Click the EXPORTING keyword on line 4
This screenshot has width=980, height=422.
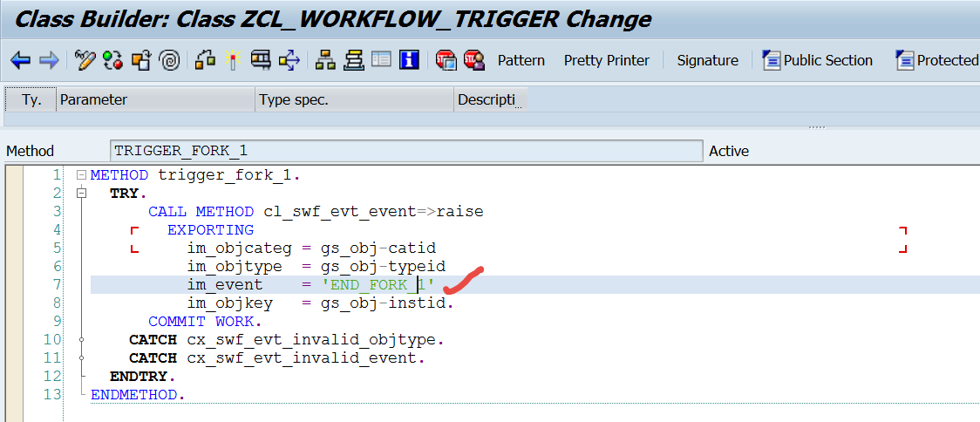pos(211,230)
